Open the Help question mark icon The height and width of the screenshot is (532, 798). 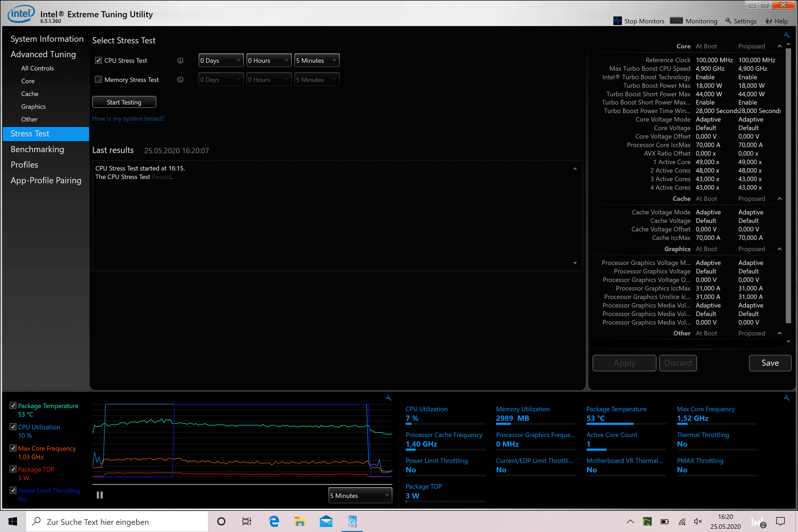pos(769,21)
